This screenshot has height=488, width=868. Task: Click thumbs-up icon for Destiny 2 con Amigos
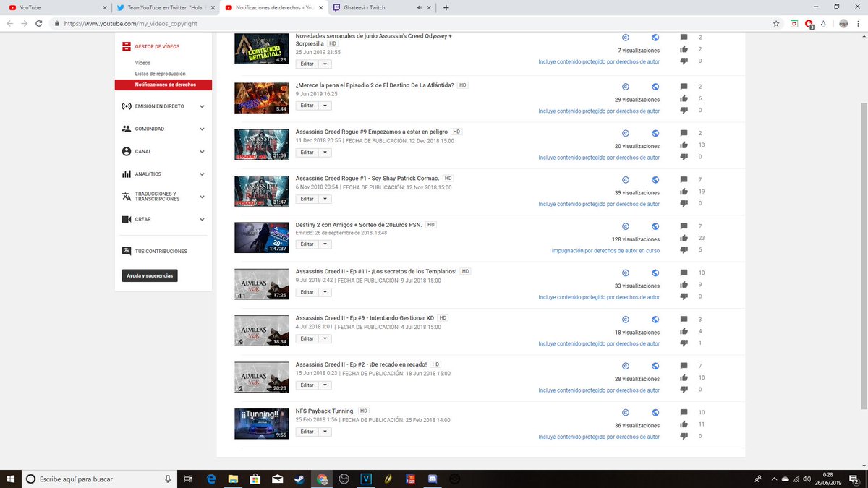click(x=684, y=238)
